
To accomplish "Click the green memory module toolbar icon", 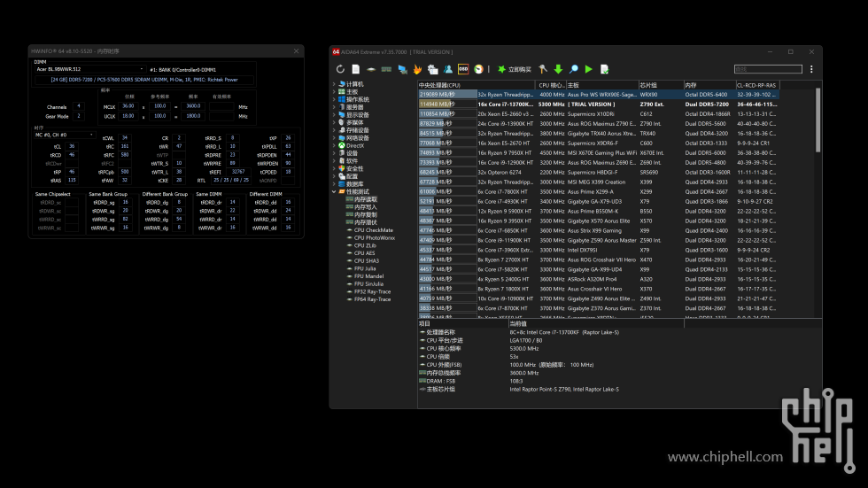I will click(x=386, y=69).
